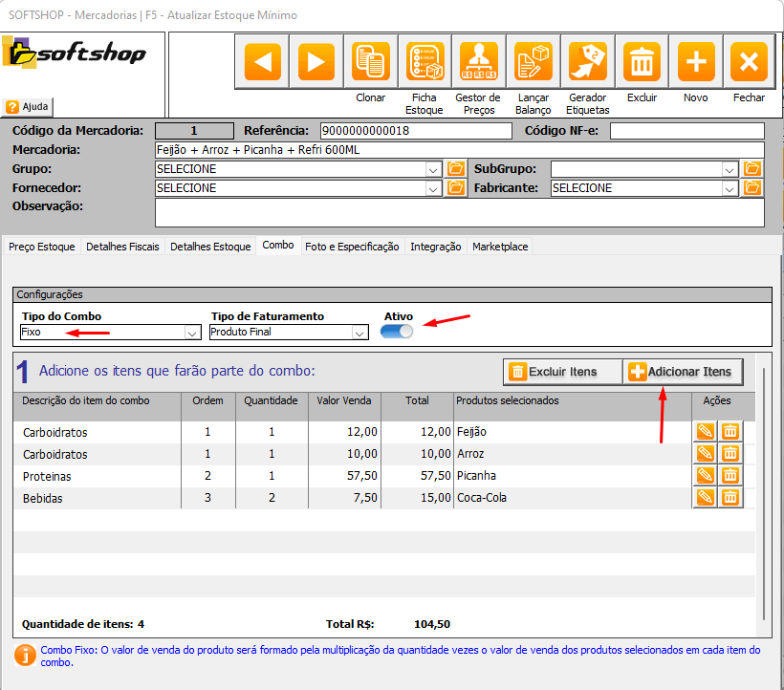Image resolution: width=784 pixels, height=690 pixels.
Task: Expand the Fornecedor dropdown list
Action: point(432,188)
